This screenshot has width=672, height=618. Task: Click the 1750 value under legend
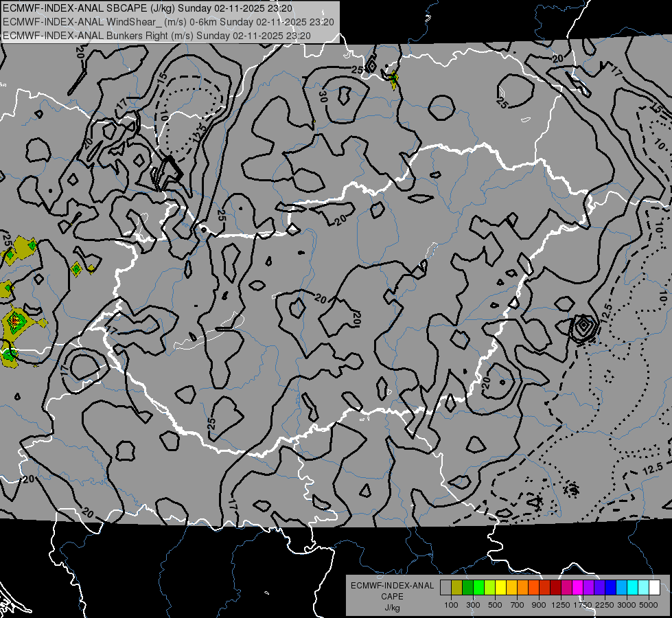point(583,605)
